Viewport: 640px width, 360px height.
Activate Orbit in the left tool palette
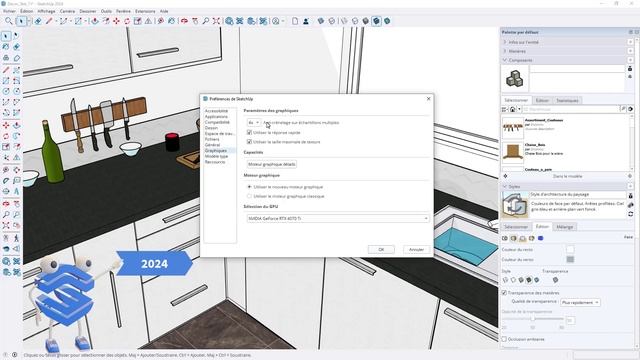[x=6, y=203]
